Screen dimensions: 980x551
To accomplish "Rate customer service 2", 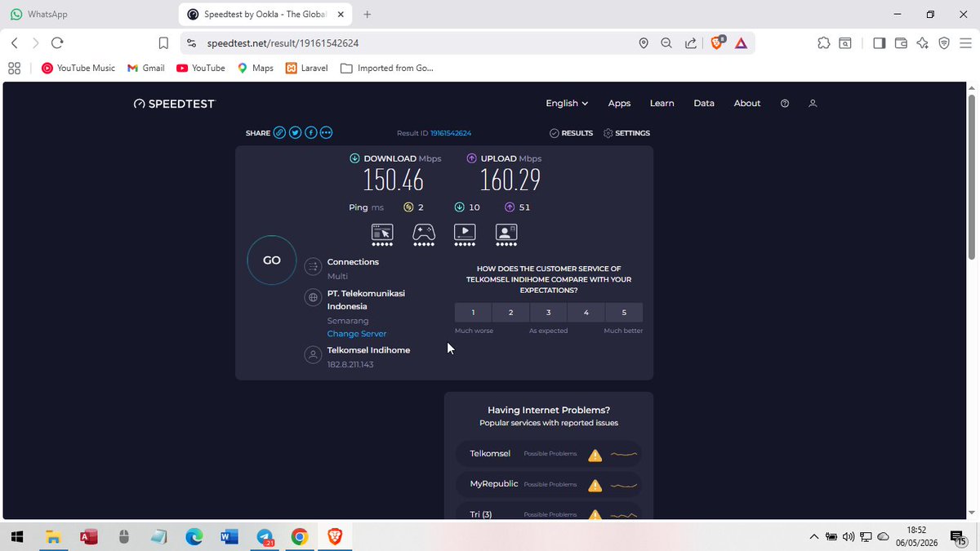I will coord(510,313).
